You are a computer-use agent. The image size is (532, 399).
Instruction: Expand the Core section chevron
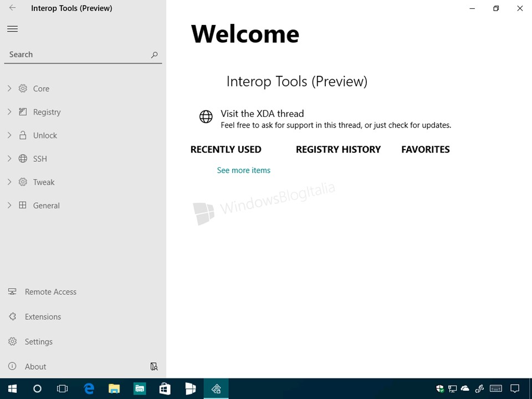tap(9, 89)
